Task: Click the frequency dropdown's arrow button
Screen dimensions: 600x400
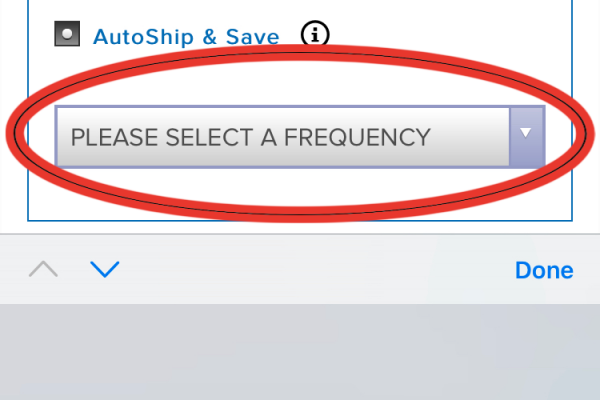Action: pos(527,135)
